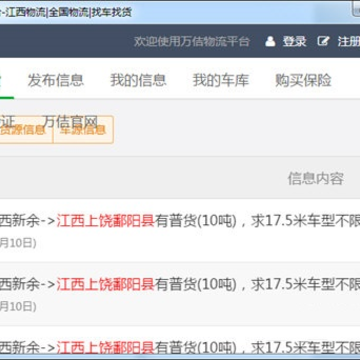360x360 pixels.
Task: Open the 我的信息 tab
Action: [138, 80]
